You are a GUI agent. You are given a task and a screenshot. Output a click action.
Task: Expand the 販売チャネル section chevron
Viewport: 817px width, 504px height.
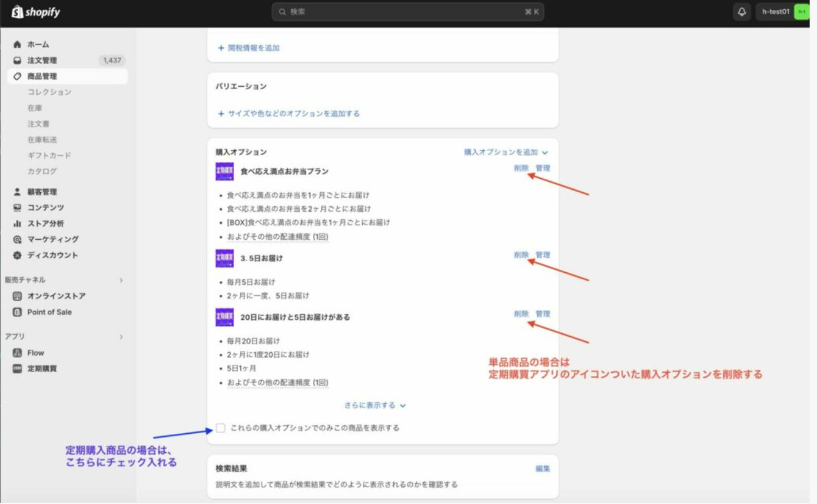point(121,280)
